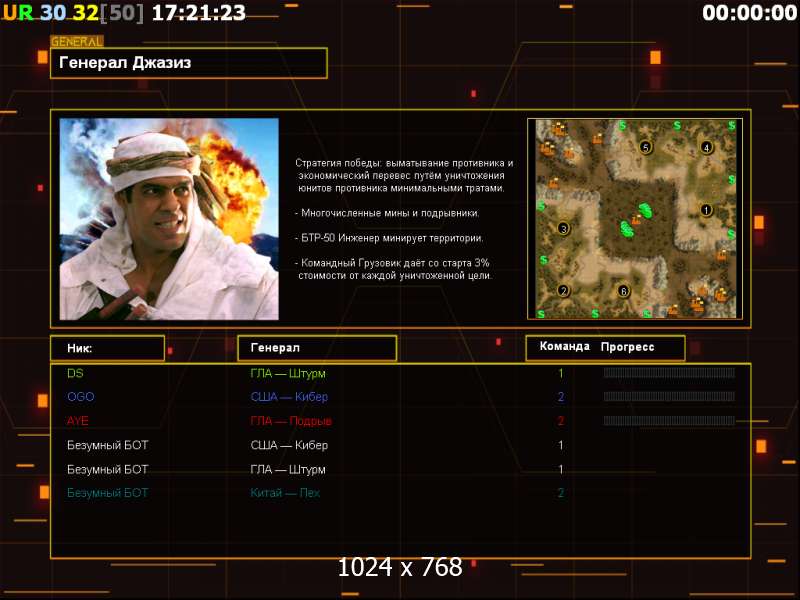Click the loading progress bar for DS

click(669, 373)
